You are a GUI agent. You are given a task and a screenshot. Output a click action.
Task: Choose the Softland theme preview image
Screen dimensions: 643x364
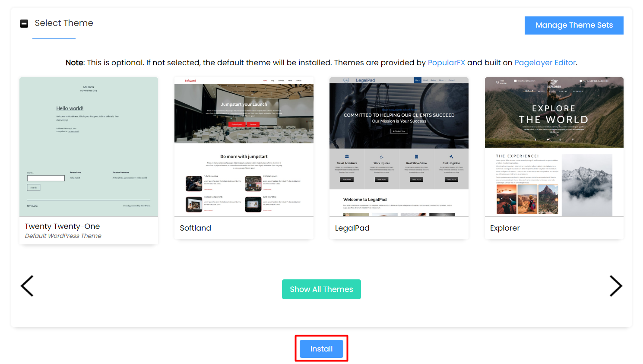(x=244, y=147)
